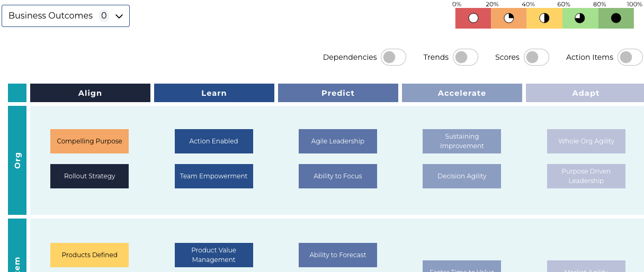Open the Team Empowerment card
644x272 pixels.
pyautogui.click(x=214, y=176)
